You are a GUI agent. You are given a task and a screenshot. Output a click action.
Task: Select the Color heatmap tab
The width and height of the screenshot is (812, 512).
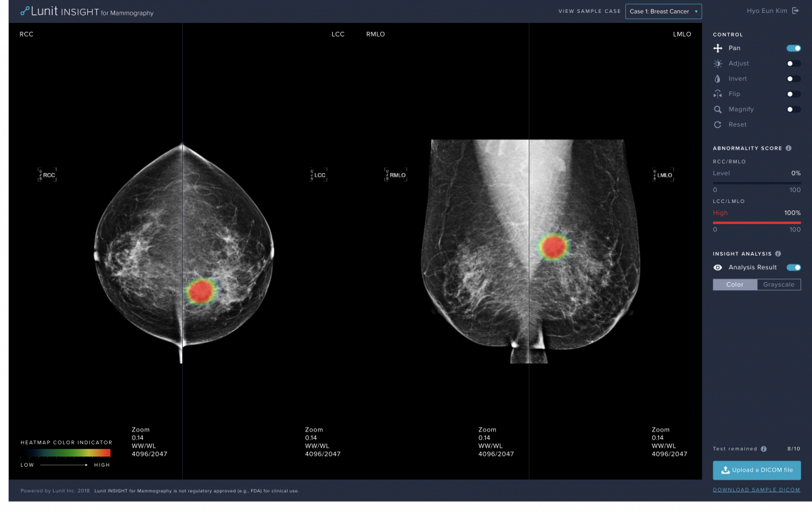point(735,285)
